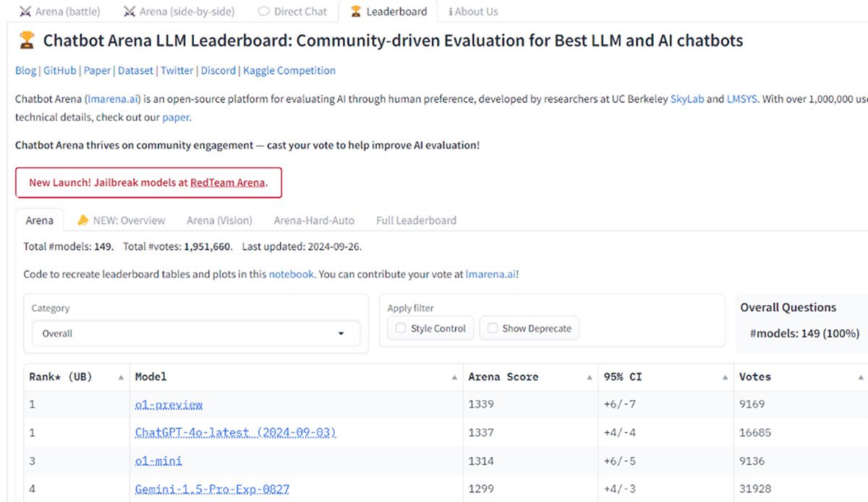Open the o1-preview model link
This screenshot has width=868, height=502.
click(x=169, y=404)
